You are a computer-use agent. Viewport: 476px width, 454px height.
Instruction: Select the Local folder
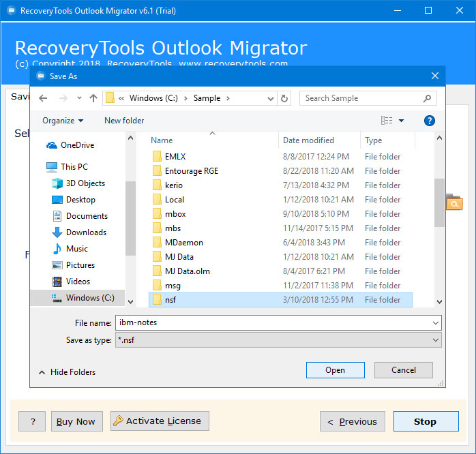click(x=280, y=199)
